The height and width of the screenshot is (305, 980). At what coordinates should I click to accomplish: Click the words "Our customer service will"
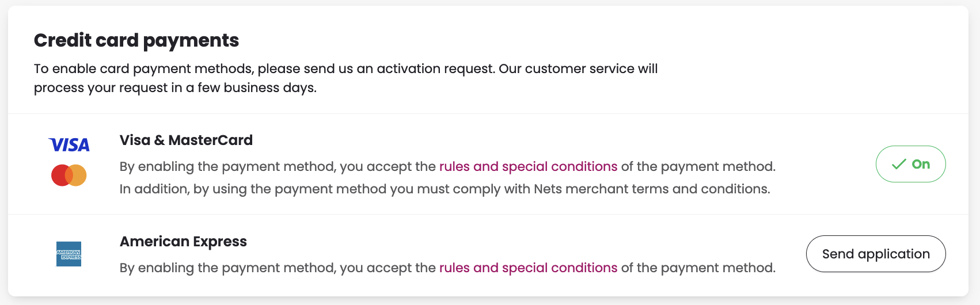pyautogui.click(x=578, y=68)
